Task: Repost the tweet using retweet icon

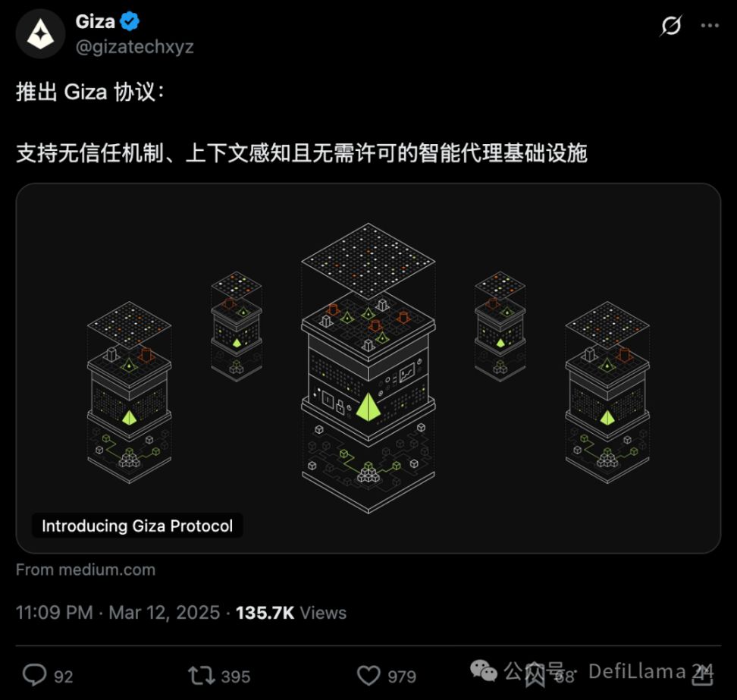Action: point(202,676)
